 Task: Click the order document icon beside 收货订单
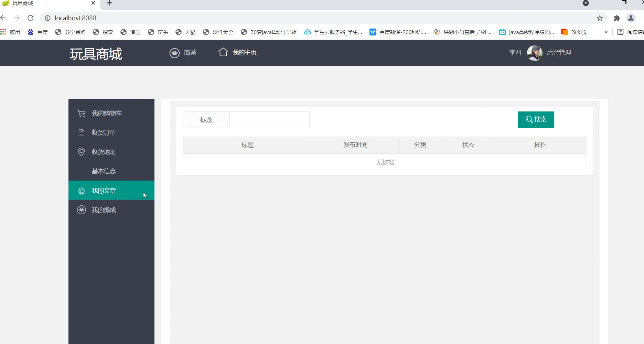pos(82,132)
